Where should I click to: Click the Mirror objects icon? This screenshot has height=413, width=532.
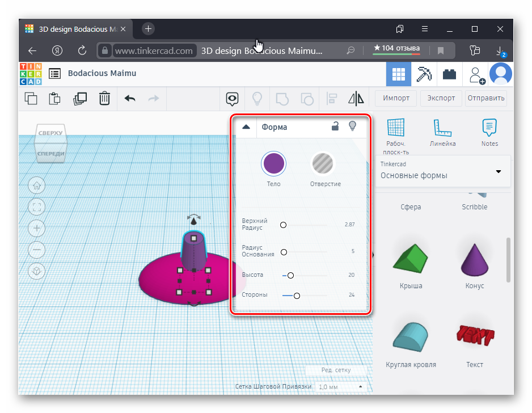[x=356, y=98]
